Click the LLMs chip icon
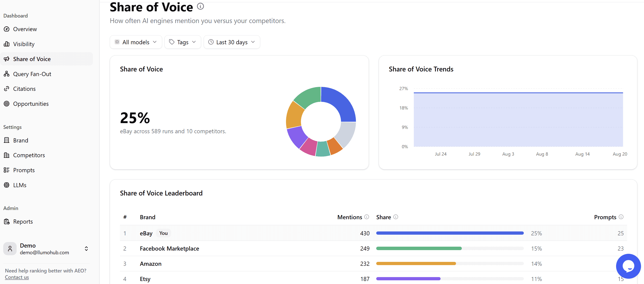The image size is (644, 284). click(x=7, y=185)
